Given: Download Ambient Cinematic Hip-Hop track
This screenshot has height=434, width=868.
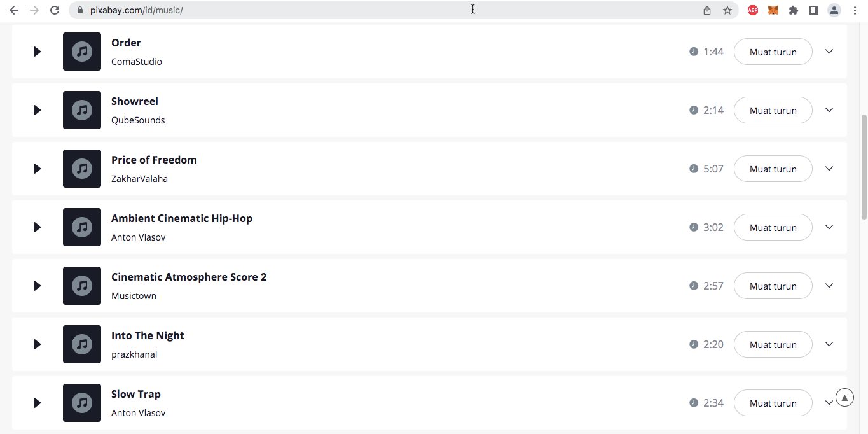Looking at the screenshot, I should point(773,227).
